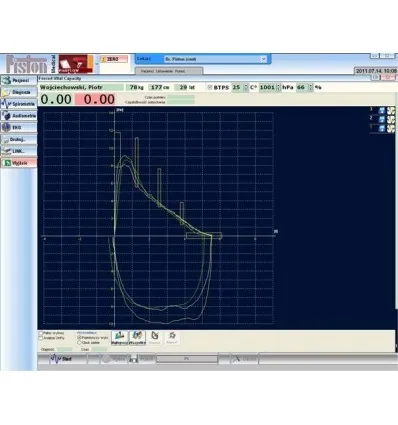Image resolution: width=398 pixels, height=425 pixels.
Task: Click the red Wyjście exit button
Action: point(19,163)
